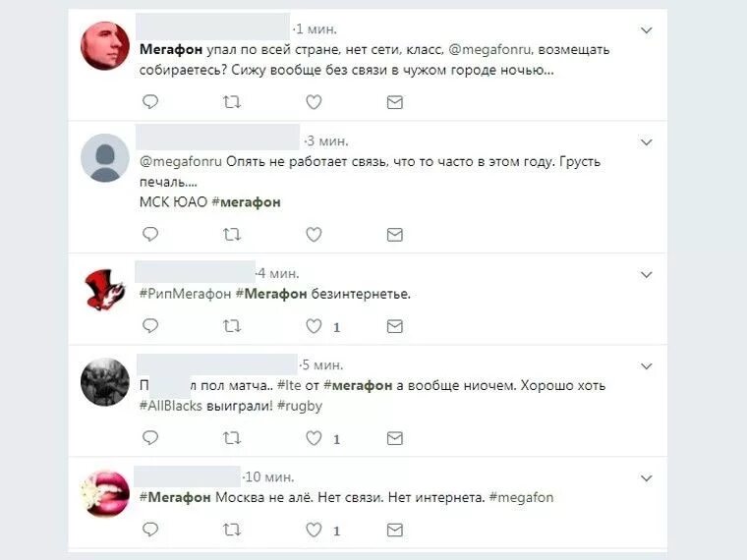Reply to the 1 мин. tweet about Мегафон

click(x=150, y=101)
